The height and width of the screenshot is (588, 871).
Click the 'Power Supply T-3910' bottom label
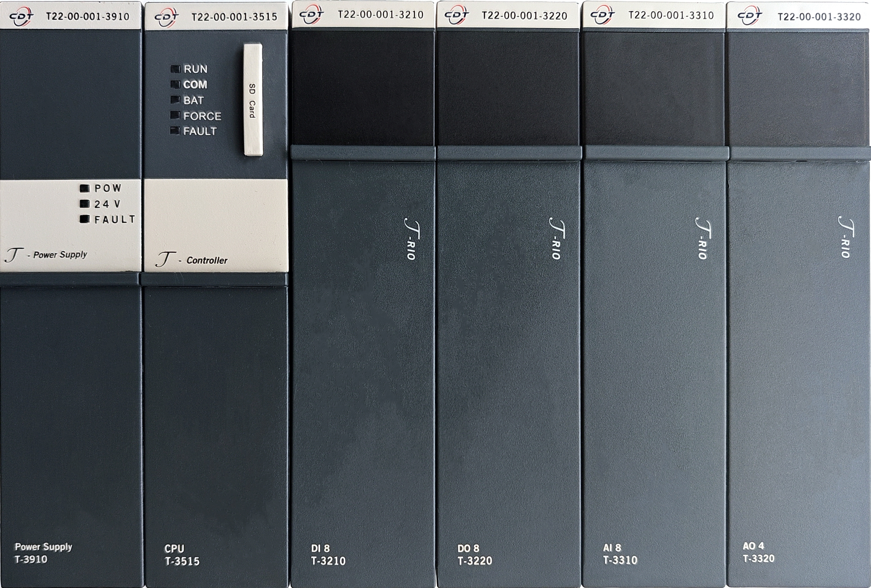pos(43,553)
